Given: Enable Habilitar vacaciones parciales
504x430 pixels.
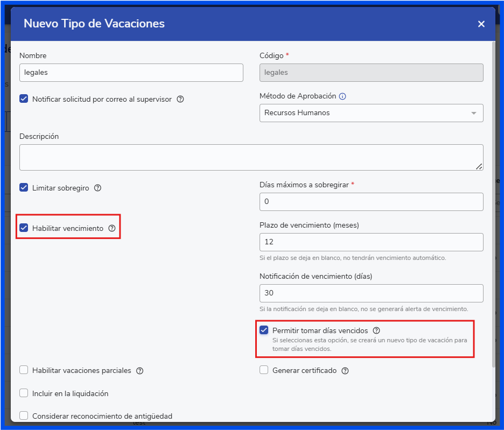Looking at the screenshot, I should coord(24,370).
